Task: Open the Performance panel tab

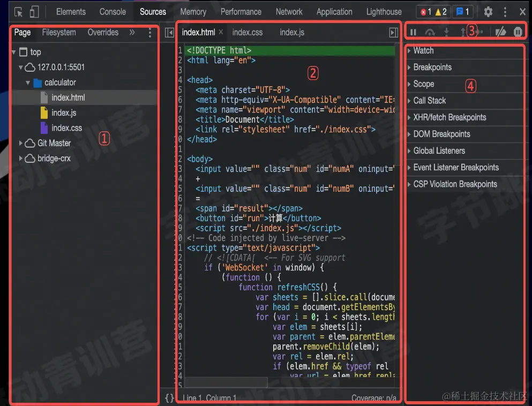Action: click(241, 12)
